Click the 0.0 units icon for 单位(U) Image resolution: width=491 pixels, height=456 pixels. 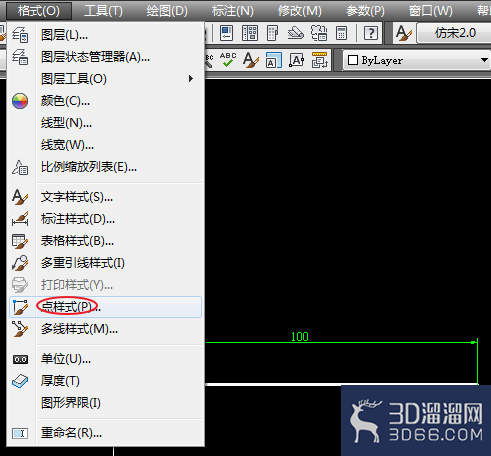(20, 359)
